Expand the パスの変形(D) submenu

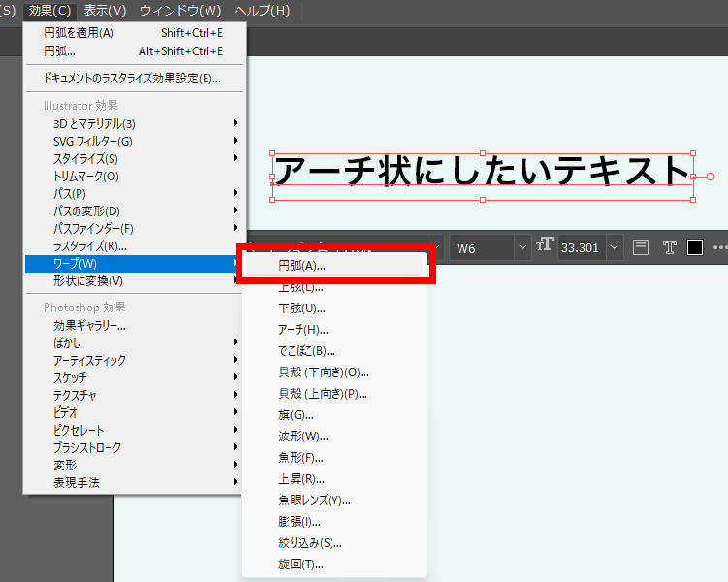pyautogui.click(x=134, y=210)
